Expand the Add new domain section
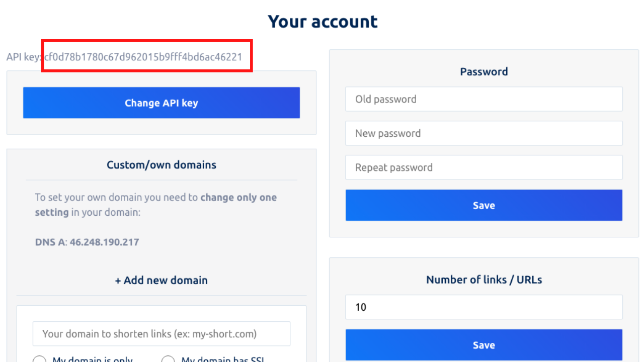Viewport: 644px width, 362px height. pyautogui.click(x=161, y=280)
